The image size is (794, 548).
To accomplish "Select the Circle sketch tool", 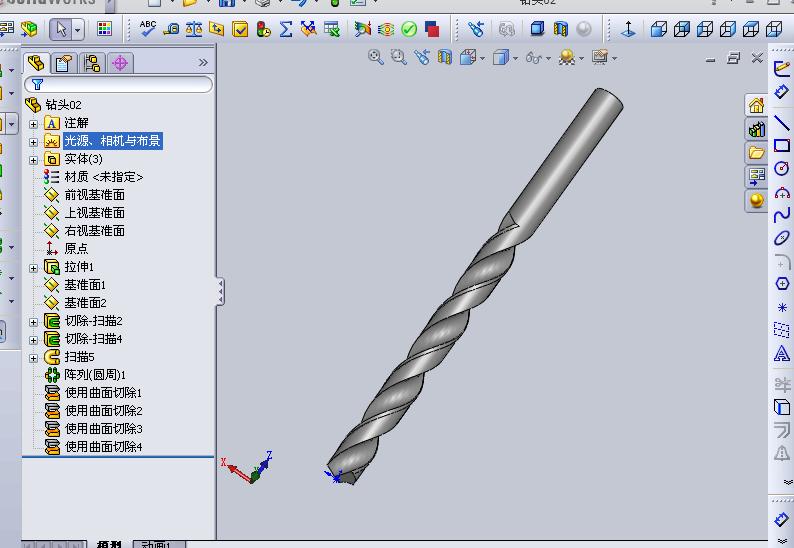I will [782, 169].
